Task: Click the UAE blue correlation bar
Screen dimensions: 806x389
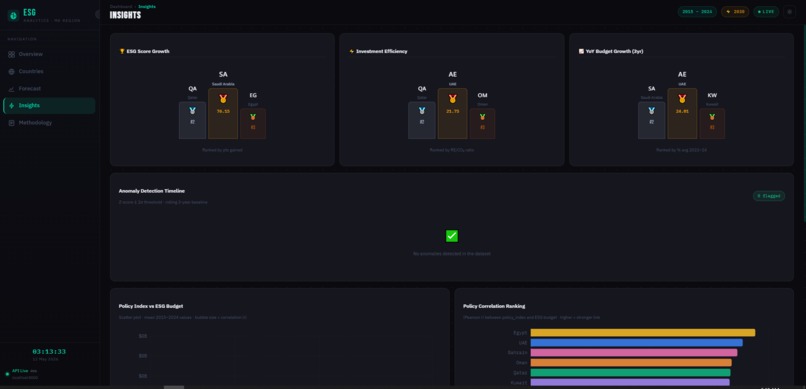Action: point(636,343)
